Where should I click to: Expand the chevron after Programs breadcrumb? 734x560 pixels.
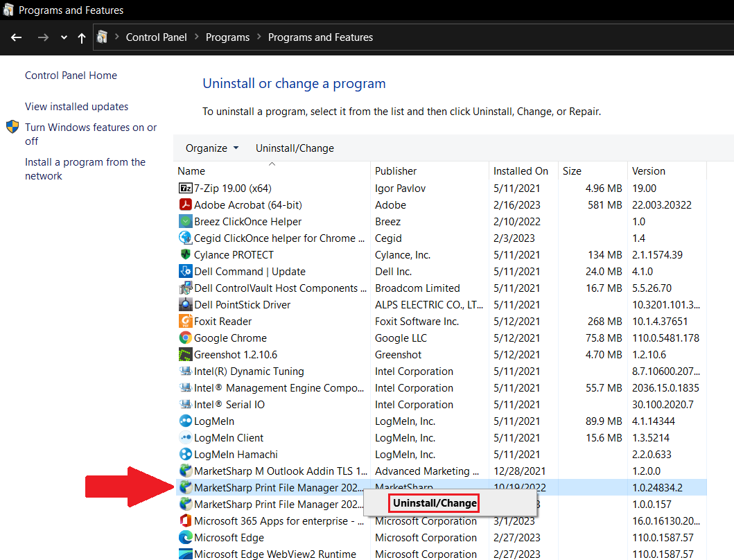click(259, 37)
